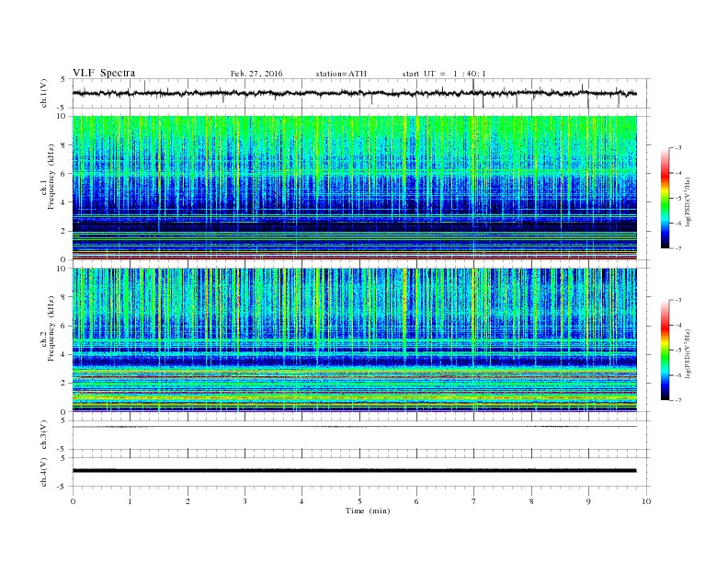Click the '-3' label on ch.1 colorbar
The width and height of the screenshot is (728, 563).
pos(678,148)
